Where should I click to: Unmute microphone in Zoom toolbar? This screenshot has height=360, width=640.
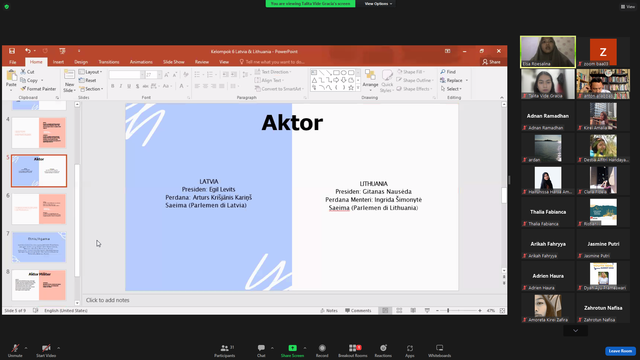coord(15,350)
